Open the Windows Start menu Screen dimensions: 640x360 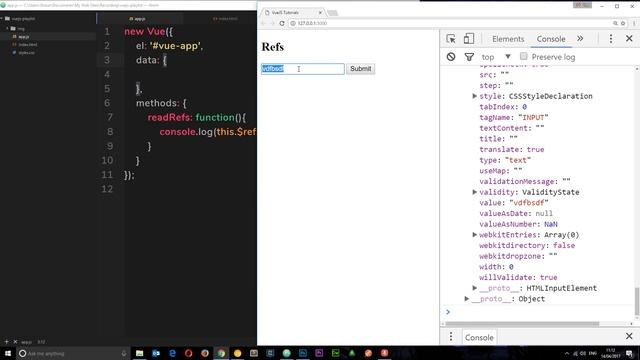8,353
